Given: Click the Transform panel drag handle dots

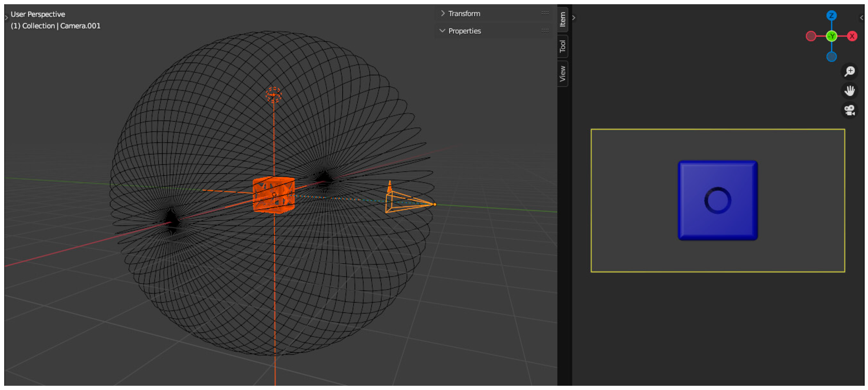Looking at the screenshot, I should 545,14.
